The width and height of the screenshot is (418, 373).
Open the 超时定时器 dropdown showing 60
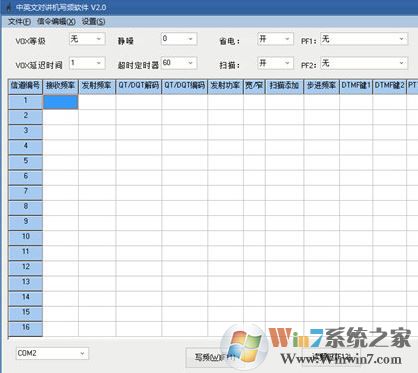(179, 63)
